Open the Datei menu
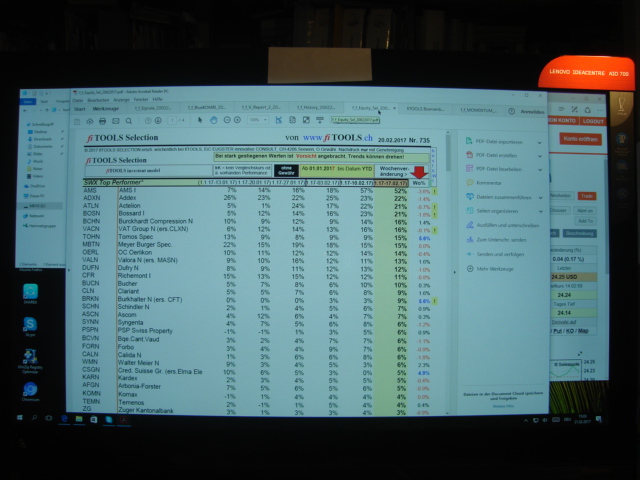Screen dimensions: 640x480 tap(77, 99)
